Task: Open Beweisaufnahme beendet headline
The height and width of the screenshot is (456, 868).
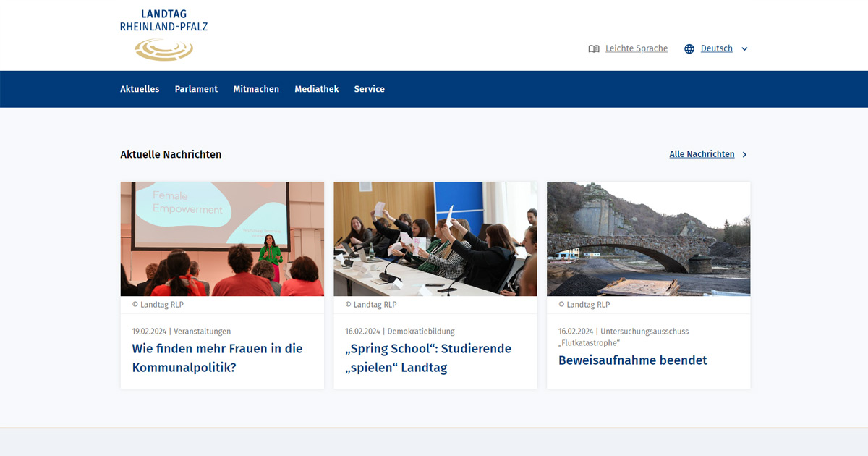Action: click(x=632, y=360)
